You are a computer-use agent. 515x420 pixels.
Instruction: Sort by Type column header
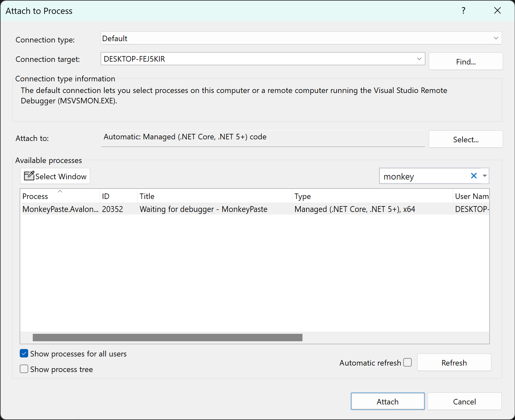click(x=303, y=196)
